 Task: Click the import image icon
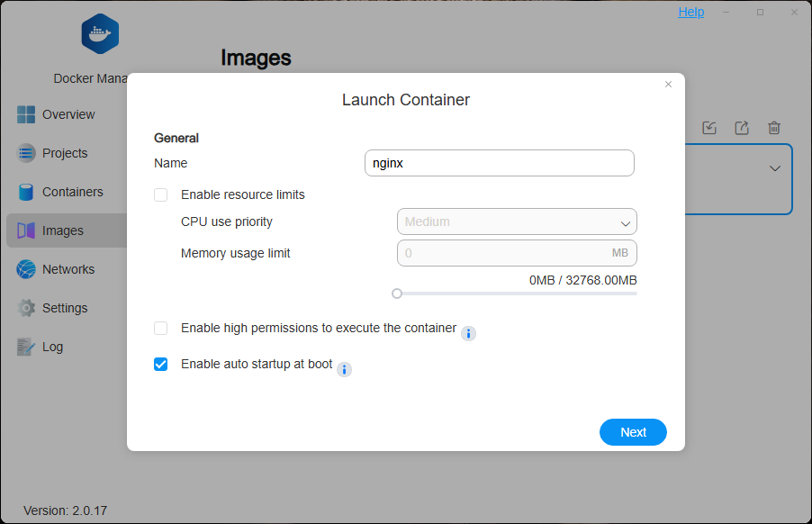pos(709,128)
